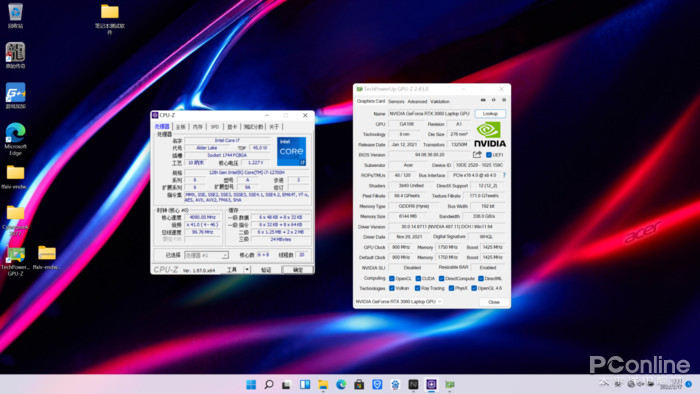Switch to the Validation tab in GPU-Z

[440, 101]
